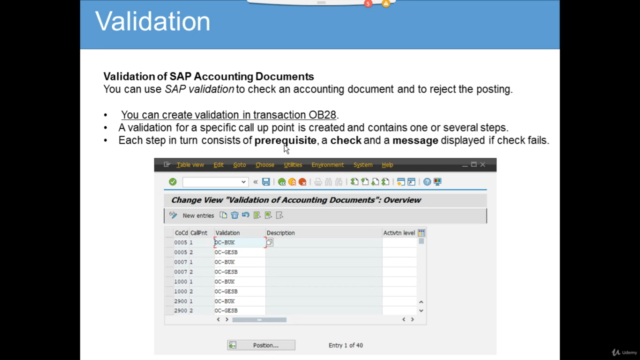The image size is (640, 360).
Task: Click the Print icon in SAP toolbar
Action: [x=318, y=182]
